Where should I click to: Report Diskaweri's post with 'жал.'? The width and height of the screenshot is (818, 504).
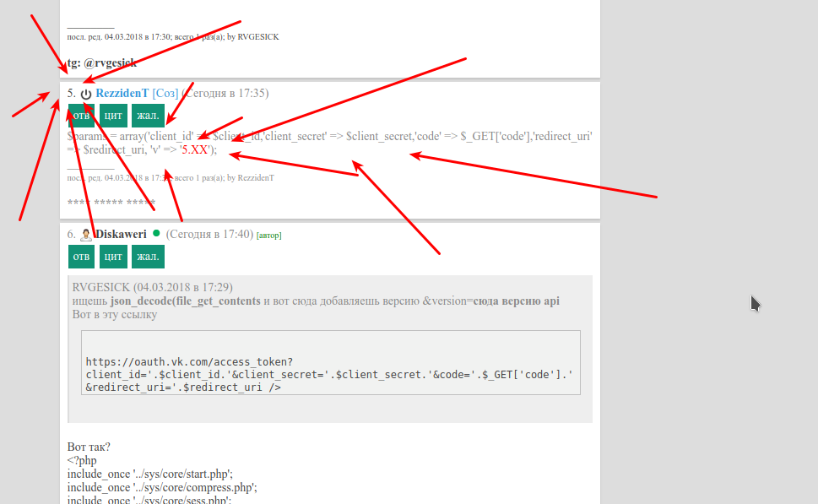148,256
